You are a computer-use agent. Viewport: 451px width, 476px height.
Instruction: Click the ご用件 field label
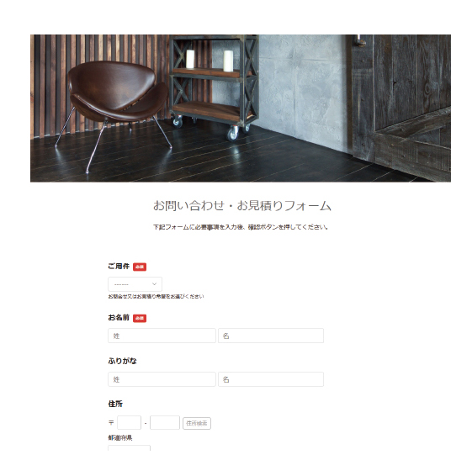click(119, 267)
